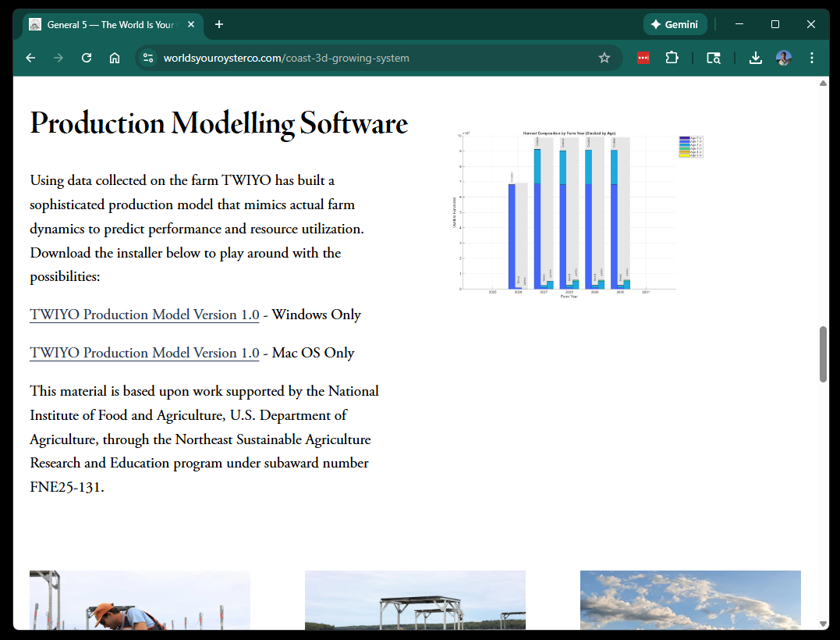
Task: Click the vertical scrollbar thumb
Action: click(823, 354)
